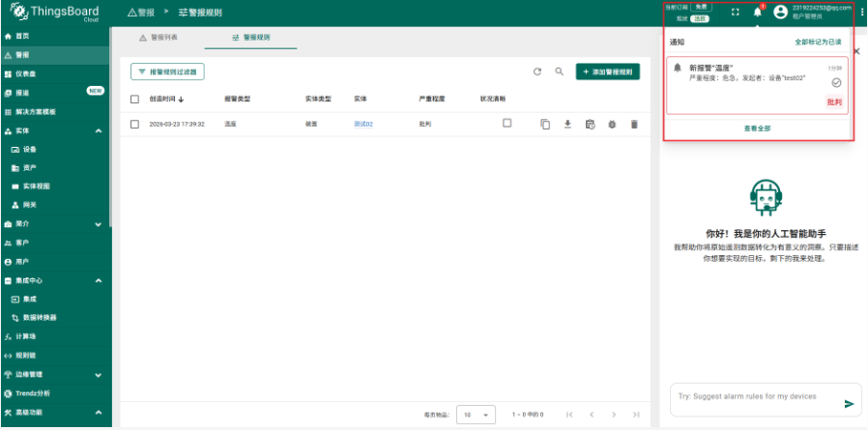Open debug settings bug icon for 温度 rule

(x=612, y=124)
